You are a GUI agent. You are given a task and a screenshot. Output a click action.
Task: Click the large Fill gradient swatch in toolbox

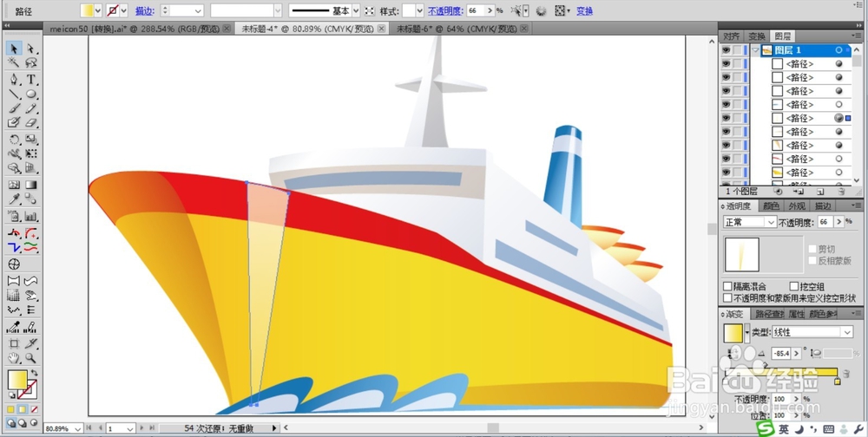17,380
